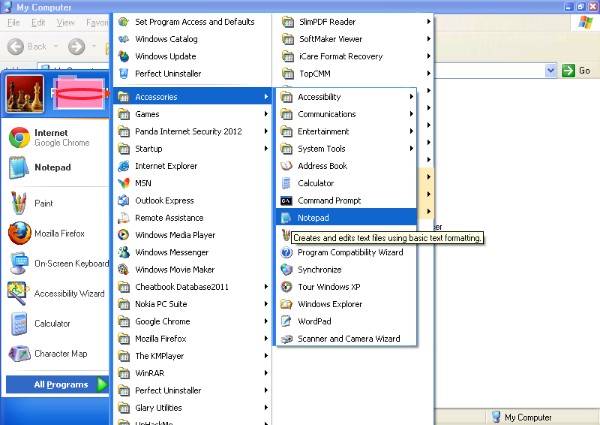The height and width of the screenshot is (425, 600).
Task: Click Calculator icon in Start menu left pane
Action: [19, 324]
